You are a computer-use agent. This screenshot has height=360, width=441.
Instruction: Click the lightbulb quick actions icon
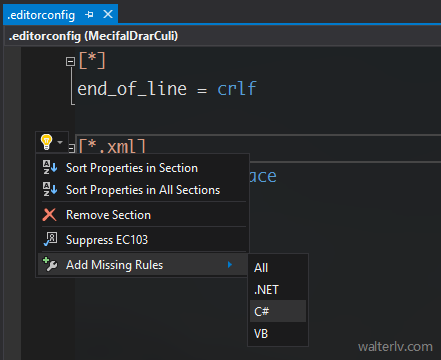click(46, 142)
